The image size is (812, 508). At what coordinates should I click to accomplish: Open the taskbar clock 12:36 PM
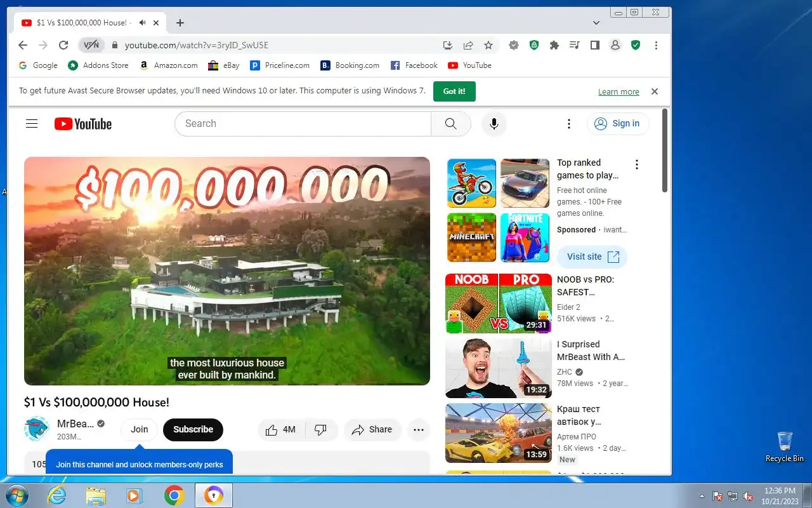[x=780, y=495]
